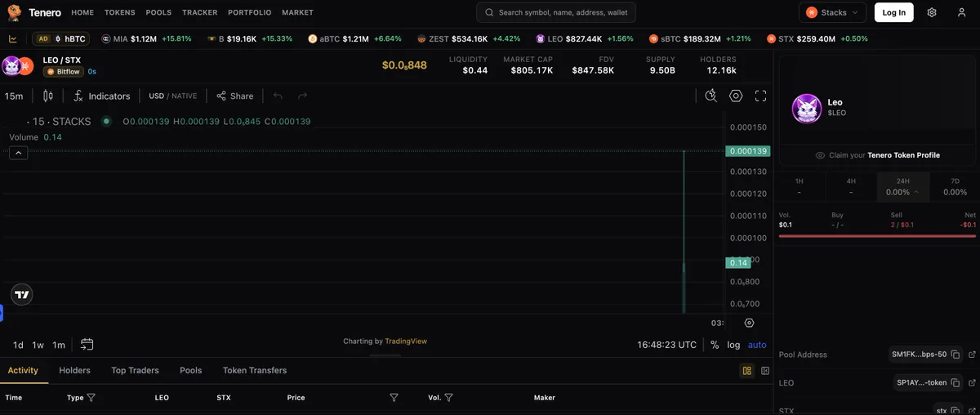Click the Log In button

tap(893, 12)
